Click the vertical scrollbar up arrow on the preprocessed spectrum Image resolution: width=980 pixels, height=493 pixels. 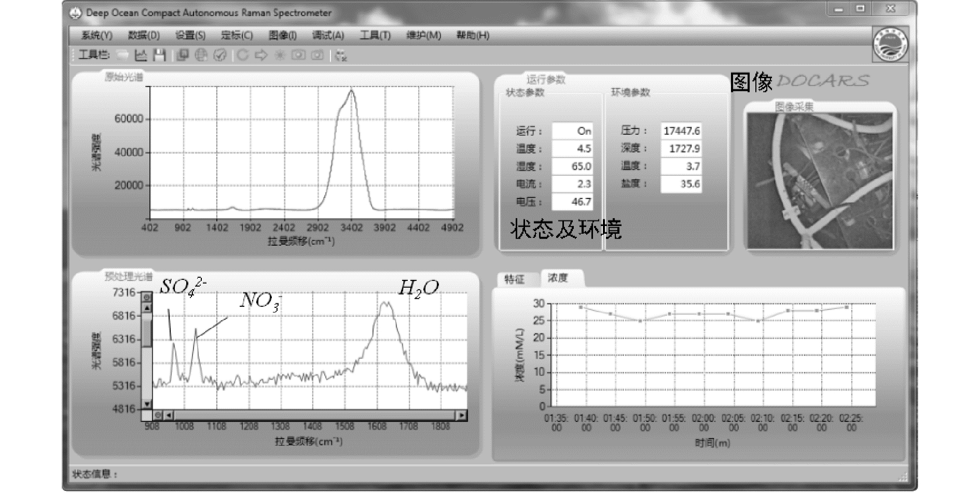coord(147,308)
